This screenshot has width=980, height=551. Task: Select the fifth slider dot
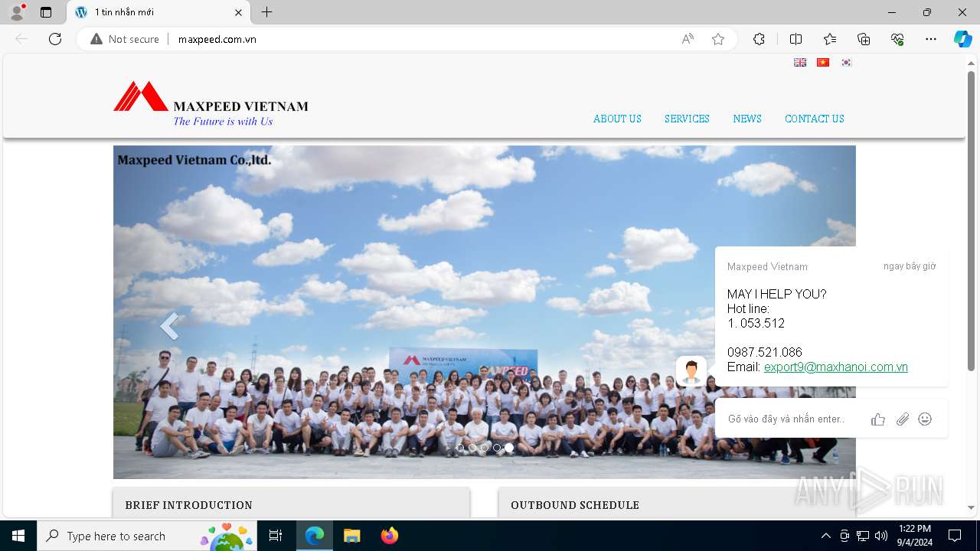click(509, 448)
